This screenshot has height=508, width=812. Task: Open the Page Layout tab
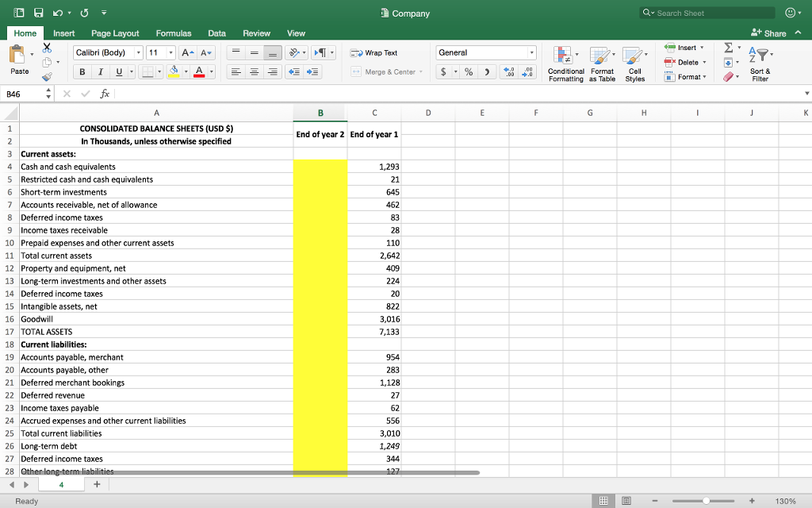115,33
